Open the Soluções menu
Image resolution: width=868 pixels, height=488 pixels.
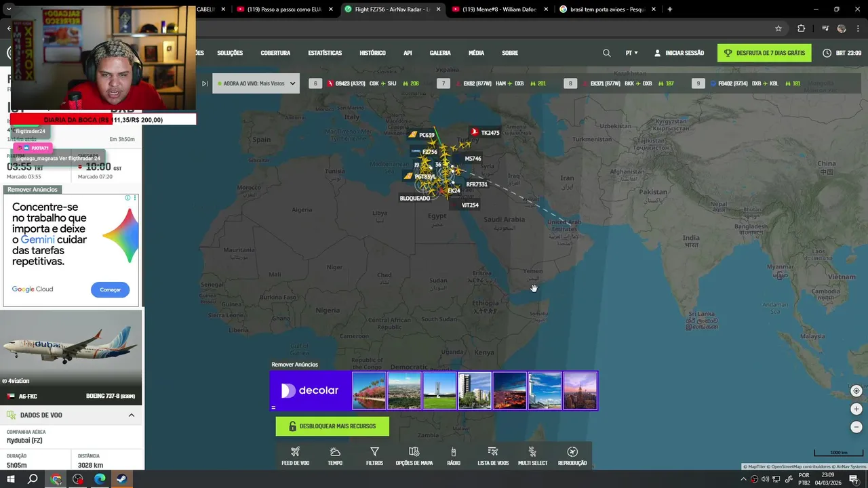(x=230, y=53)
